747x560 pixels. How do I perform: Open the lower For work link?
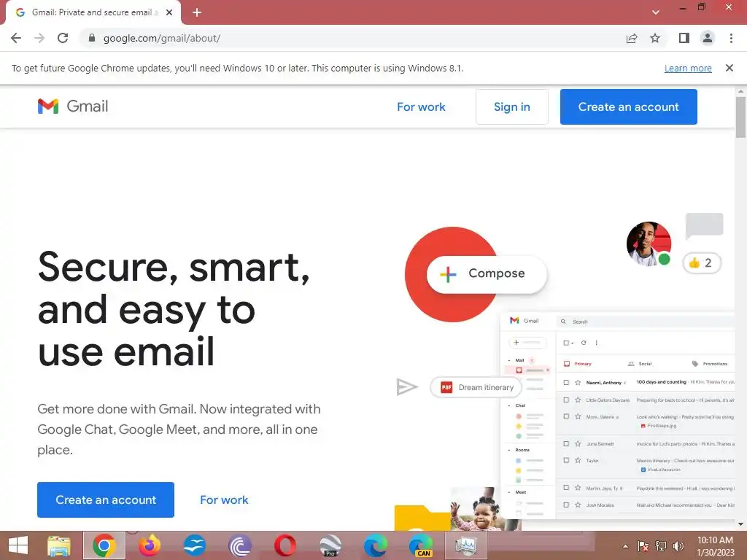224,499
